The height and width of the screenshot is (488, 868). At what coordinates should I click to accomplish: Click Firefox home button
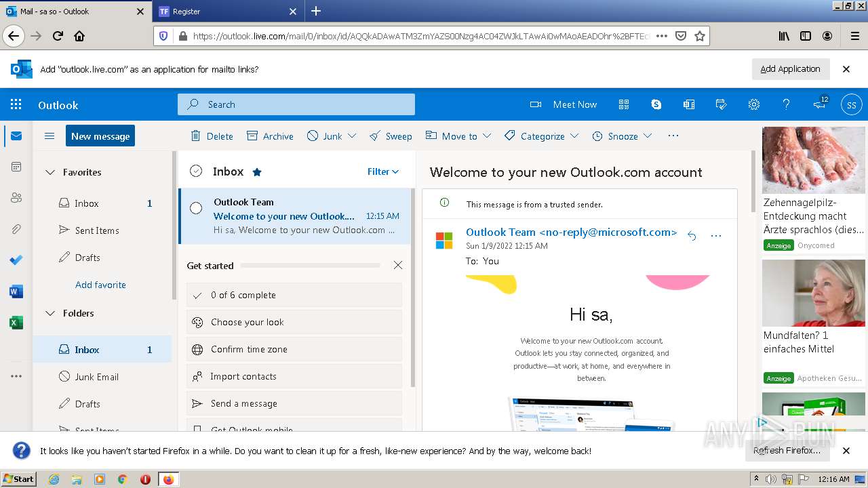pos(79,36)
